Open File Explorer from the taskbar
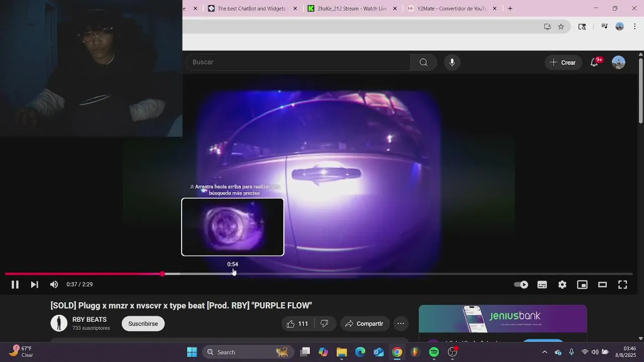This screenshot has width=644, height=362. (342, 352)
